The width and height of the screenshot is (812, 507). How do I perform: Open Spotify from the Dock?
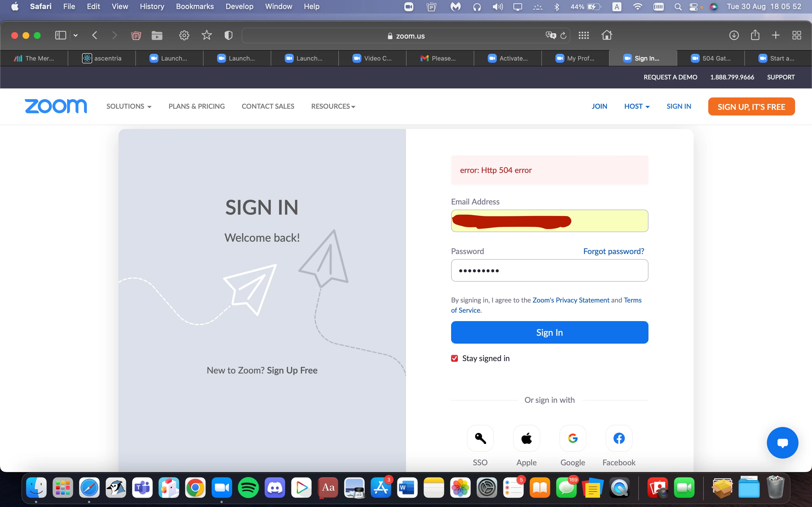[x=248, y=488]
